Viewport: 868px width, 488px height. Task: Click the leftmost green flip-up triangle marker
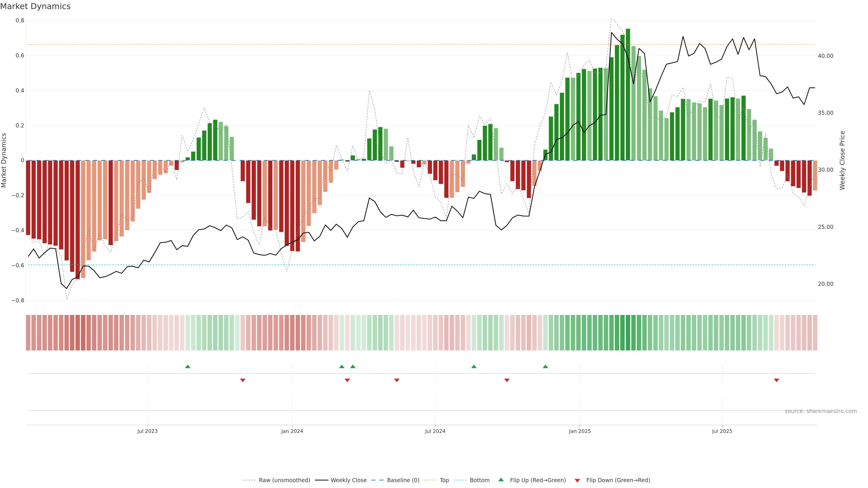click(188, 366)
